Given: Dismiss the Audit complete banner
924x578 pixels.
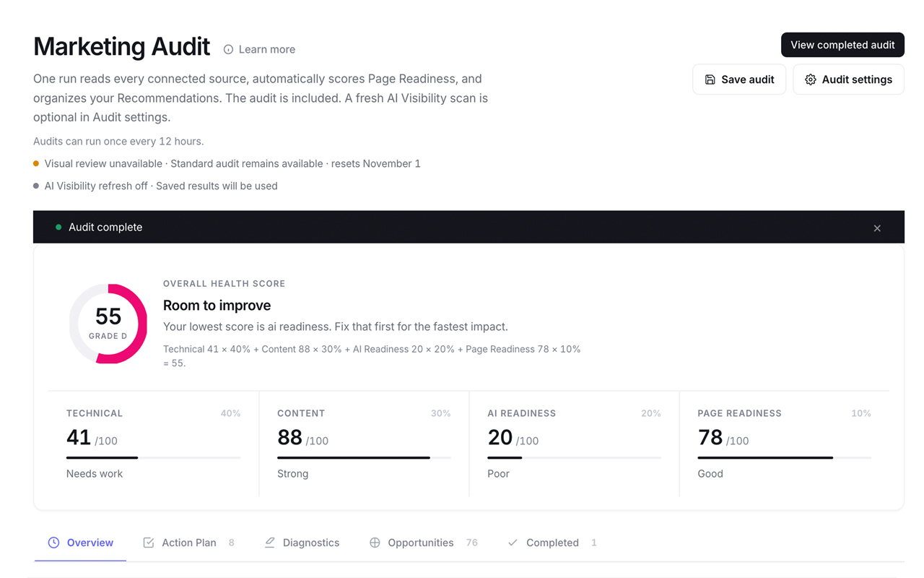Looking at the screenshot, I should coord(877,228).
